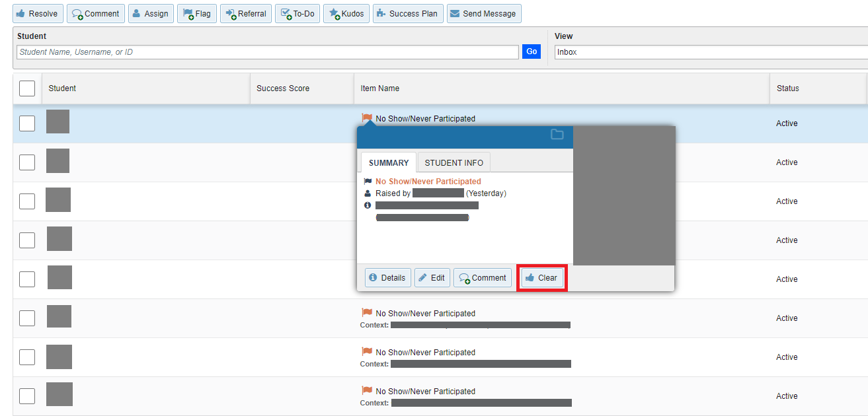
Task: Sort by Item Name column
Action: pyautogui.click(x=380, y=88)
